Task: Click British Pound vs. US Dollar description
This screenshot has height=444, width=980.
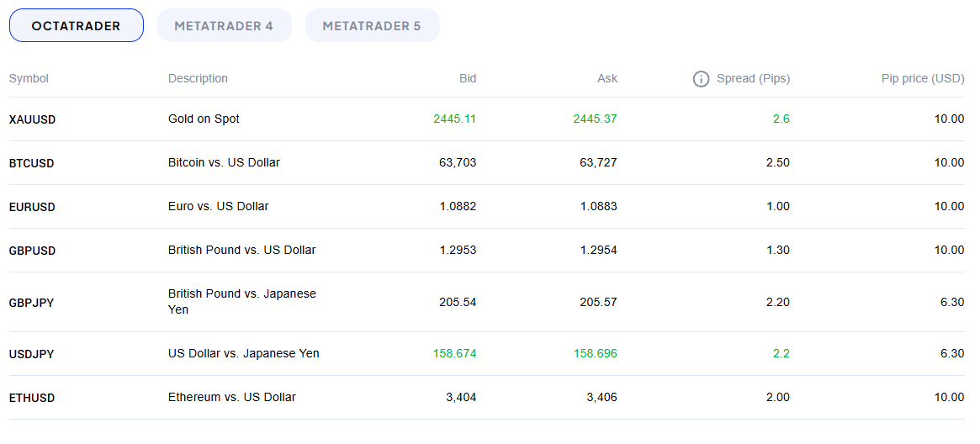Action: point(242,250)
